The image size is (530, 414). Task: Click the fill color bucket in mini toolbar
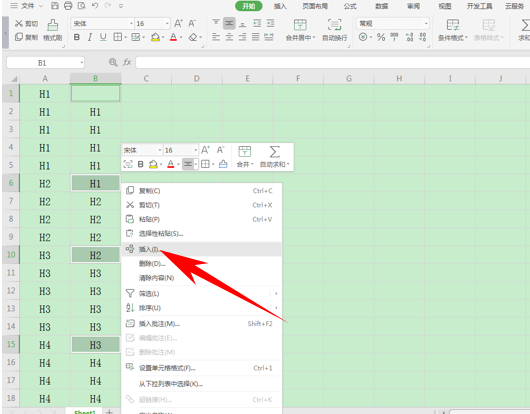[153, 164]
